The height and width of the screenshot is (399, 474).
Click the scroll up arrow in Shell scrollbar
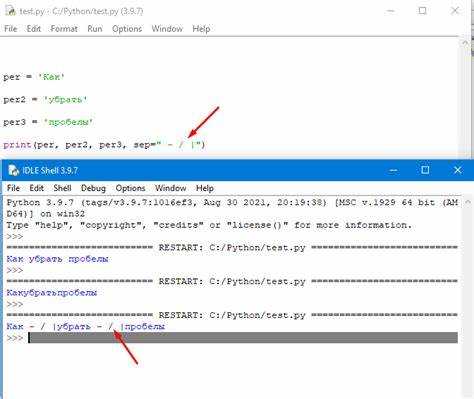point(467,202)
